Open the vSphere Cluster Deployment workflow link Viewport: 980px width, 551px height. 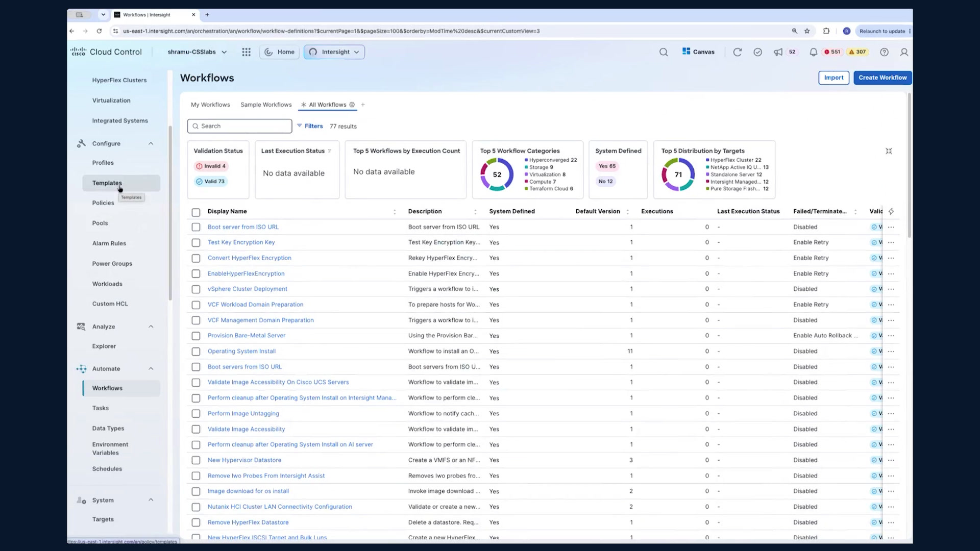point(247,289)
